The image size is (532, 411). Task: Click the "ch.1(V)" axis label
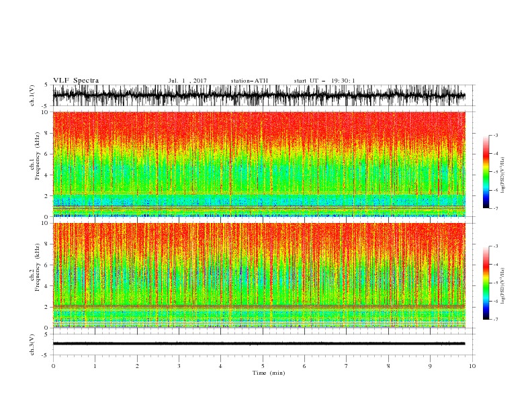point(32,95)
